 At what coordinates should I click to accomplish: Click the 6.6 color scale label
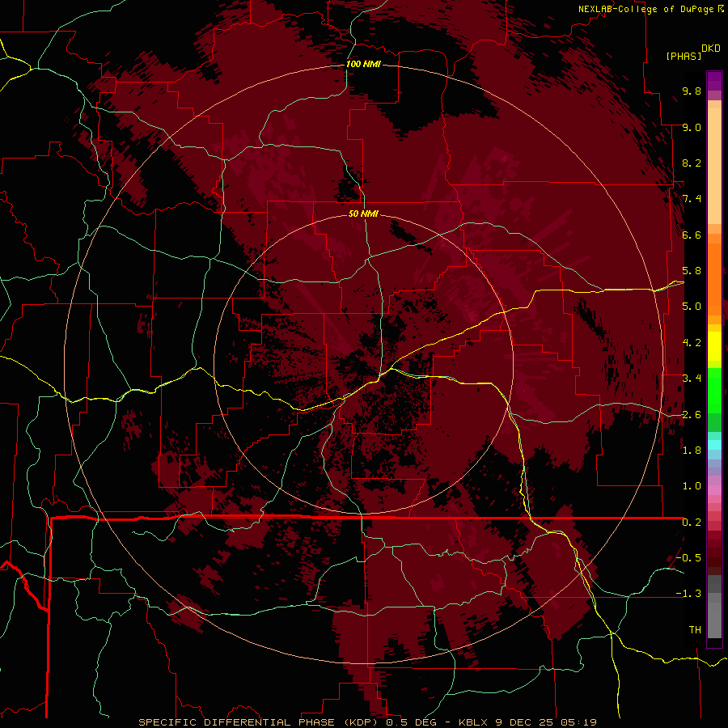[x=692, y=235]
